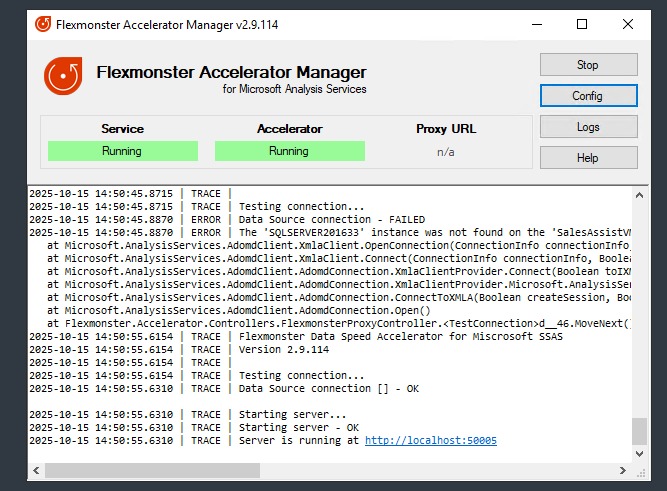
Task: Close the Flexmonster Accelerator Manager window
Action: [628, 24]
